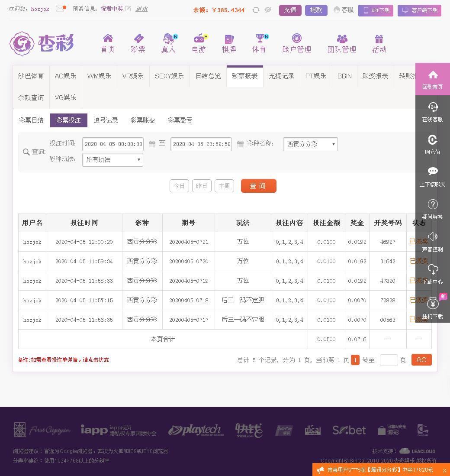
Task: Expand the 彩种玩法 所有玩法 dropdown
Action: pyautogui.click(x=112, y=160)
